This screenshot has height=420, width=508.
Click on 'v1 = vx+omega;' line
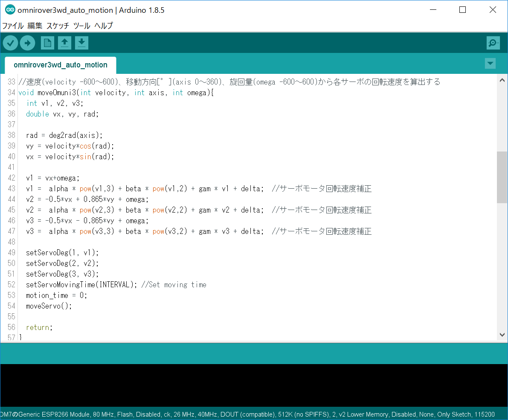pyautogui.click(x=53, y=178)
